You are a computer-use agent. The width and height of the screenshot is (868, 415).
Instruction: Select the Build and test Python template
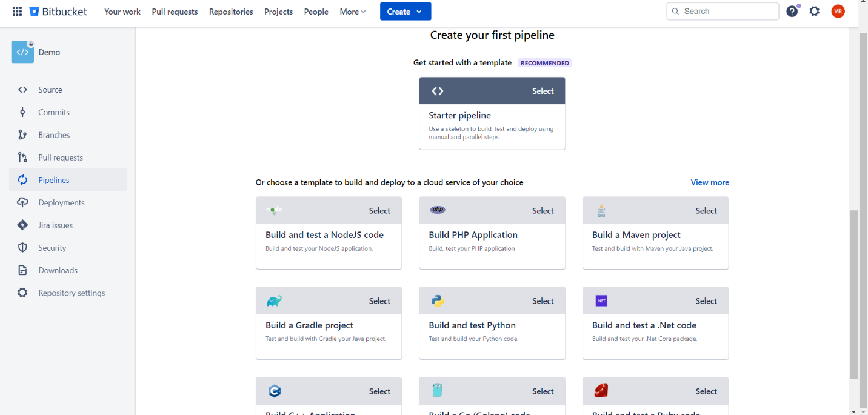[543, 301]
